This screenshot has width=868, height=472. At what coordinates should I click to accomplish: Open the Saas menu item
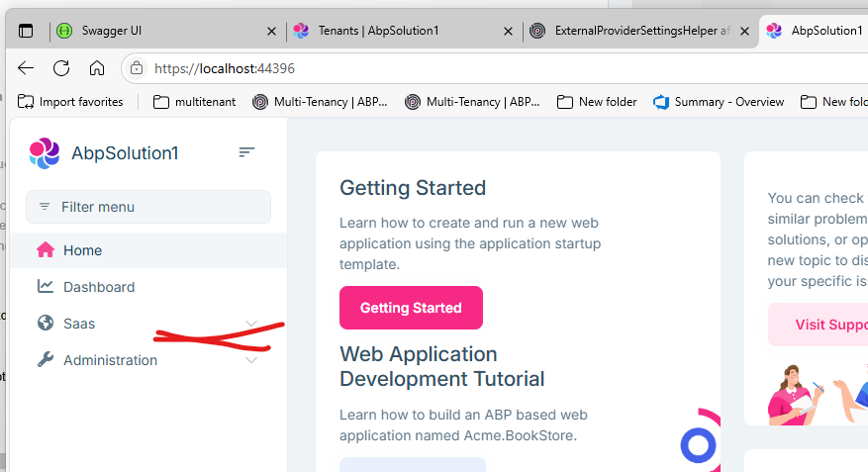(x=148, y=324)
